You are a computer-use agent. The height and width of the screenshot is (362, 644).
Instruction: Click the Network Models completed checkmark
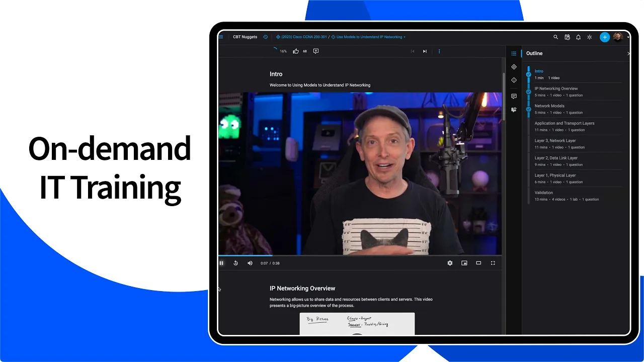click(528, 109)
